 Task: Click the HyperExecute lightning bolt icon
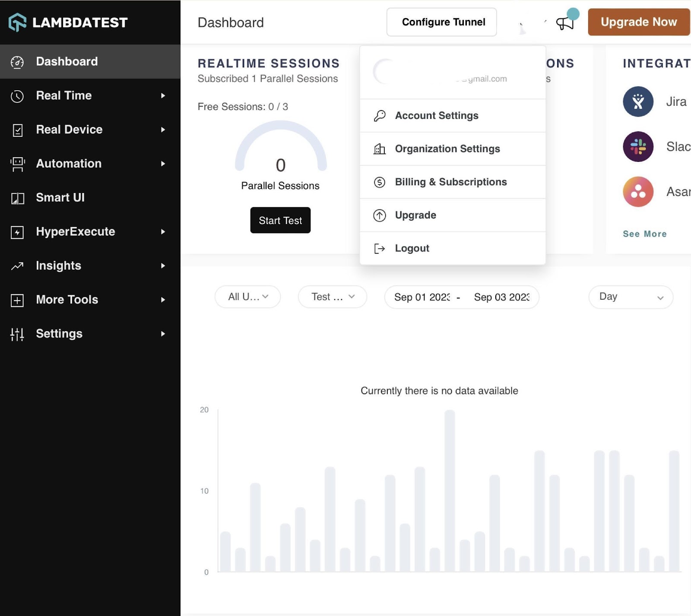17,232
